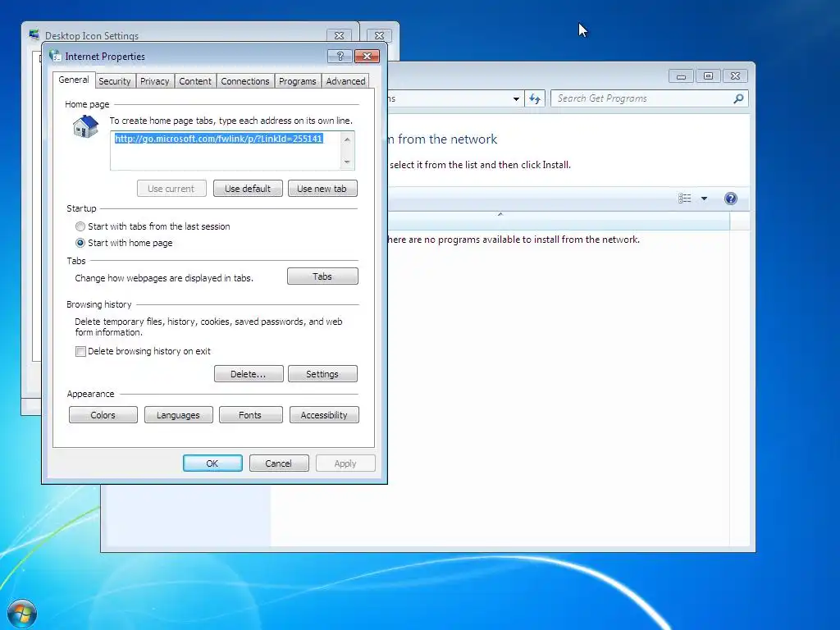This screenshot has height=630, width=840.
Task: Open the address bar history dropdown arrow
Action: [516, 98]
